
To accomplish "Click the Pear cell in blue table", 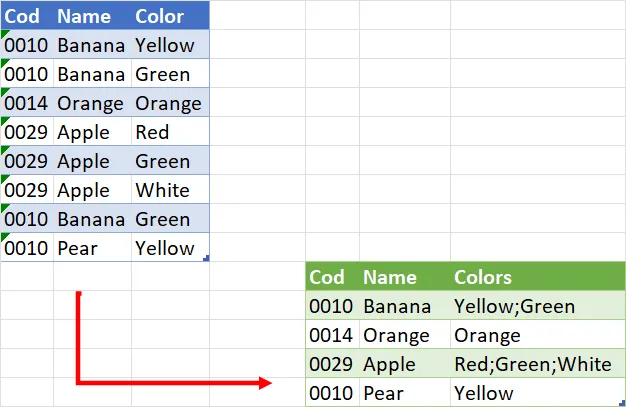I will (x=77, y=248).
